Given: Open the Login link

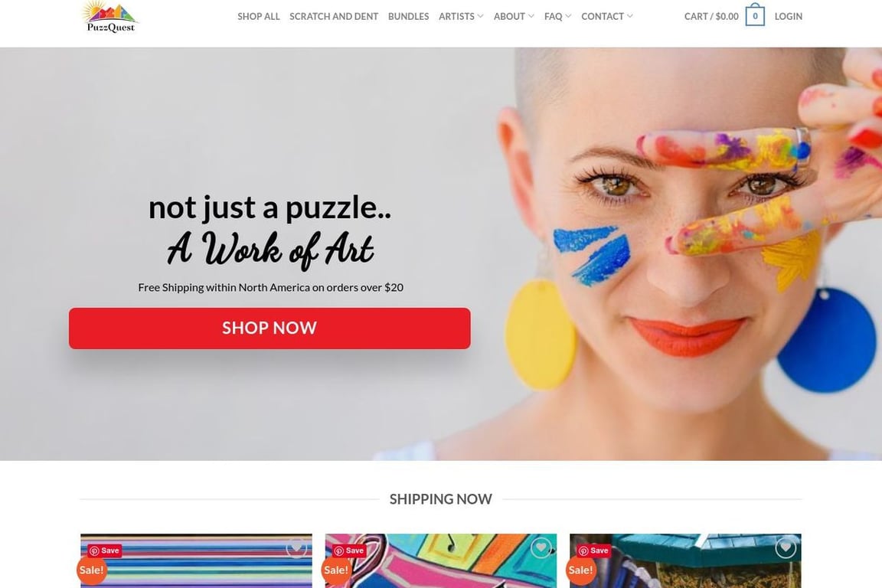Looking at the screenshot, I should point(788,16).
